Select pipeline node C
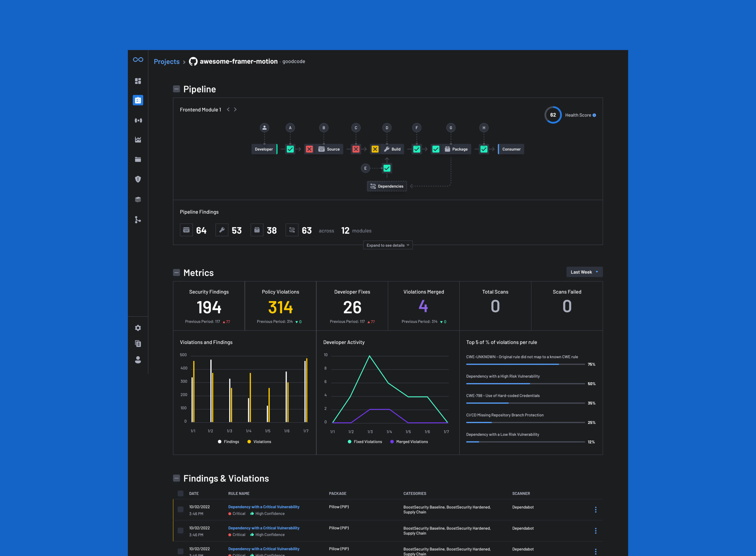Screen dimensions: 756x556 click(x=356, y=128)
